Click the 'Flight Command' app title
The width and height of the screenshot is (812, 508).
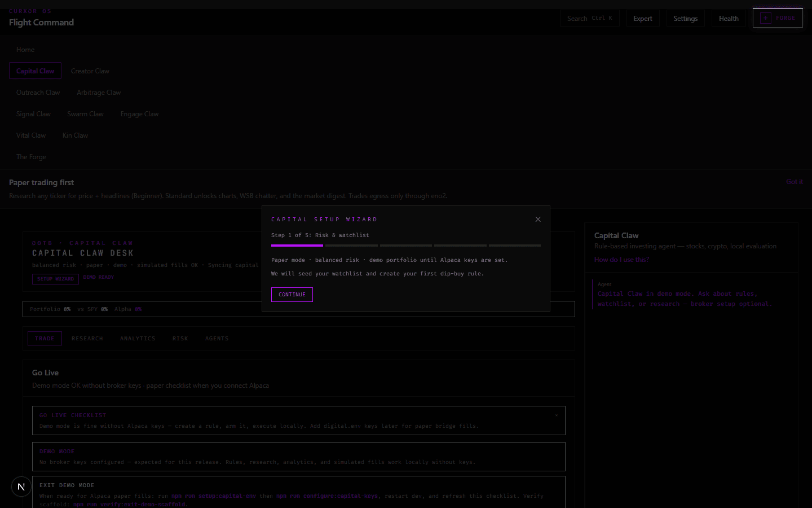click(x=41, y=23)
